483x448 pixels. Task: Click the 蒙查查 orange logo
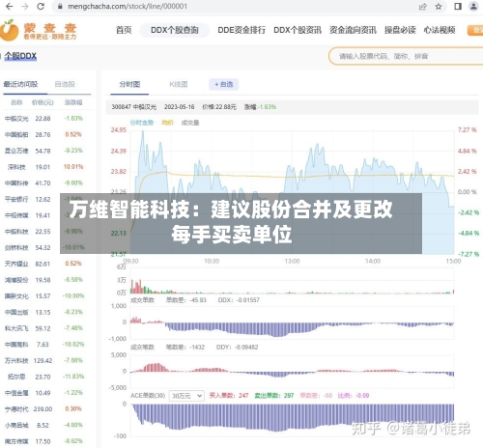click(x=38, y=30)
